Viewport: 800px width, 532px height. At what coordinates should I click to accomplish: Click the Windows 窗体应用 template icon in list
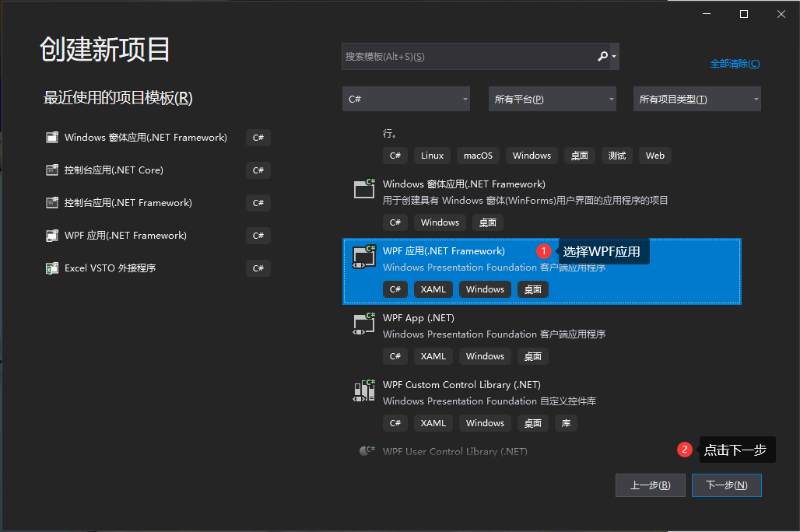tap(364, 189)
